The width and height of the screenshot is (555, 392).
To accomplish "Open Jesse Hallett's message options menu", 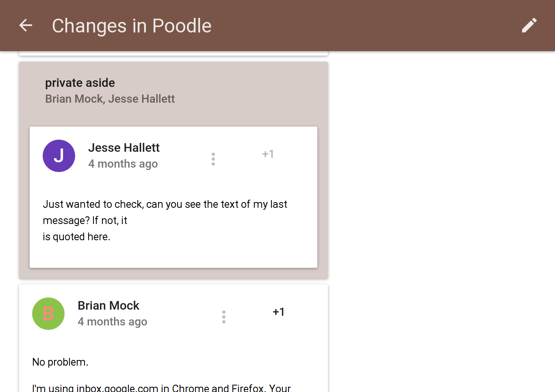I will (213, 159).
